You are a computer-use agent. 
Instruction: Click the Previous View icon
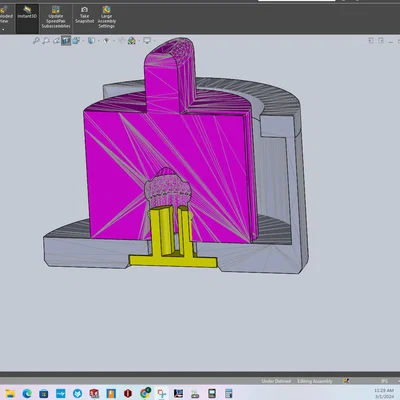[56, 41]
